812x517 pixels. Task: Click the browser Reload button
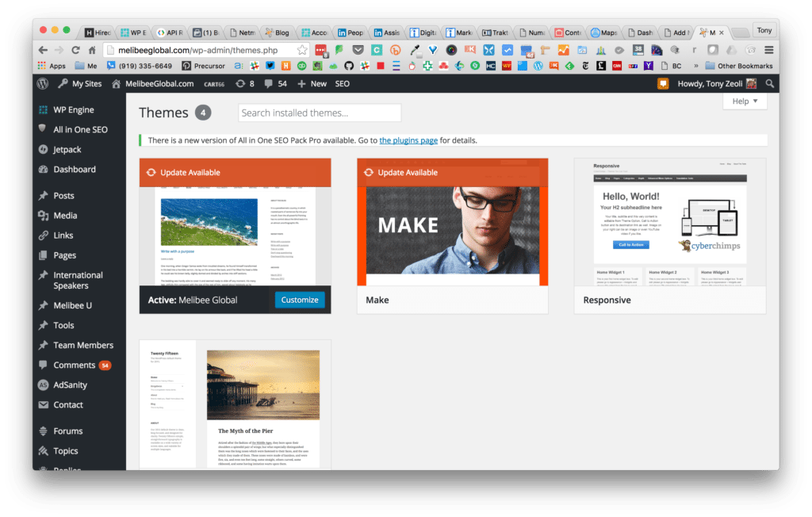(x=75, y=50)
